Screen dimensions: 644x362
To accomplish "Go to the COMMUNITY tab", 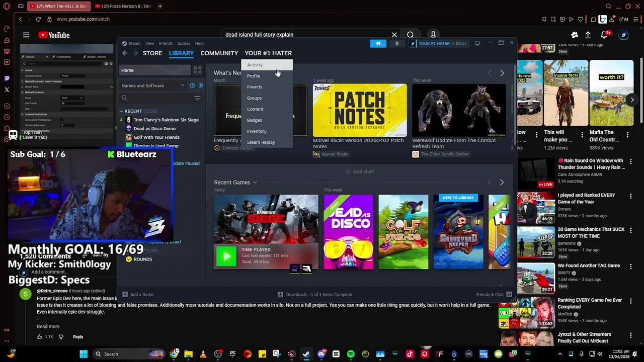I will [x=219, y=53].
